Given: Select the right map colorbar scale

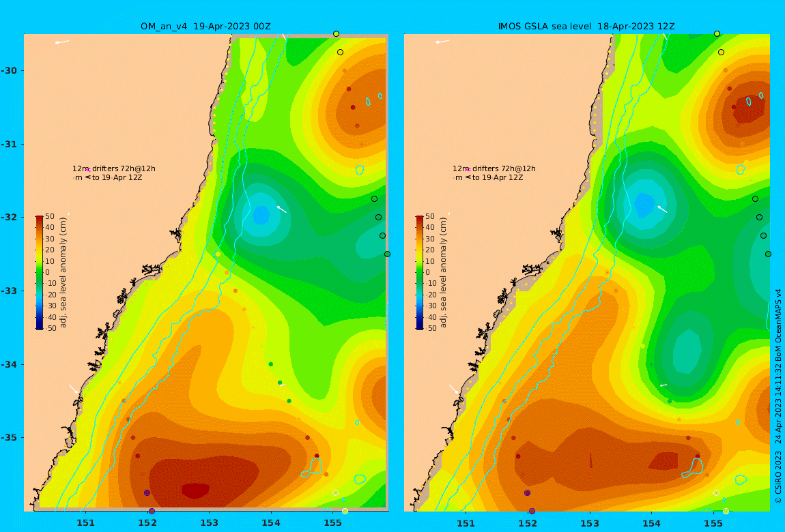Looking at the screenshot, I should pos(420,273).
